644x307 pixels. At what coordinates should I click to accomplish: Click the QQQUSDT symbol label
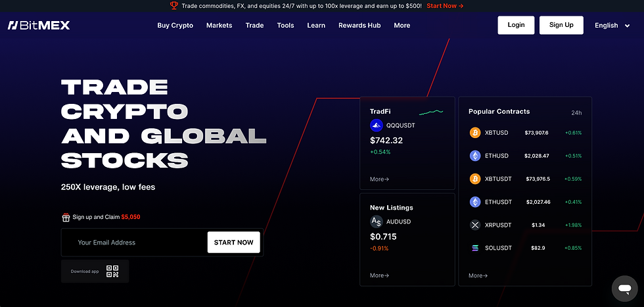click(x=400, y=126)
